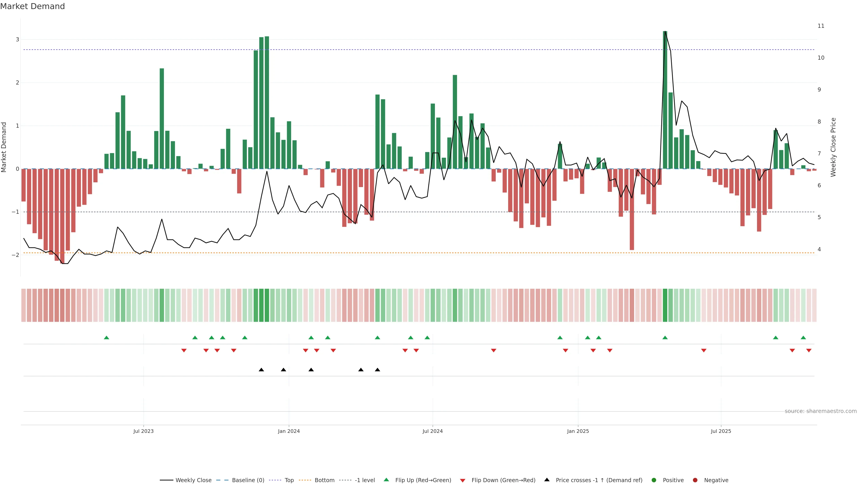Click black Price crosses -1 legend triangle
The height and width of the screenshot is (488, 868).
pos(547,480)
